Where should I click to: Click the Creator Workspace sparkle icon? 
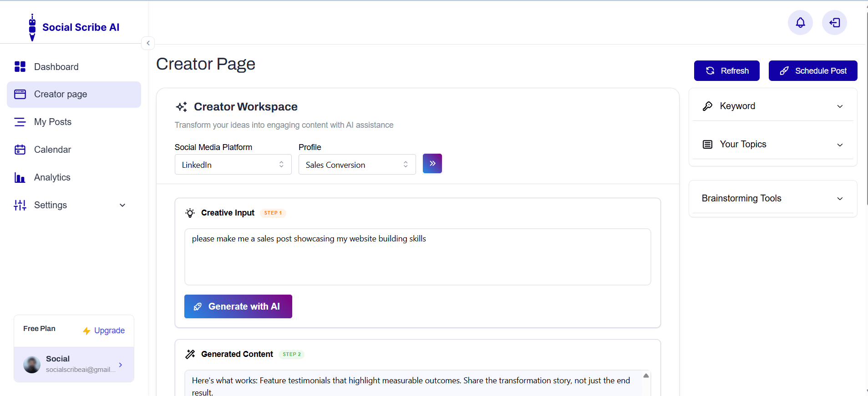click(181, 107)
